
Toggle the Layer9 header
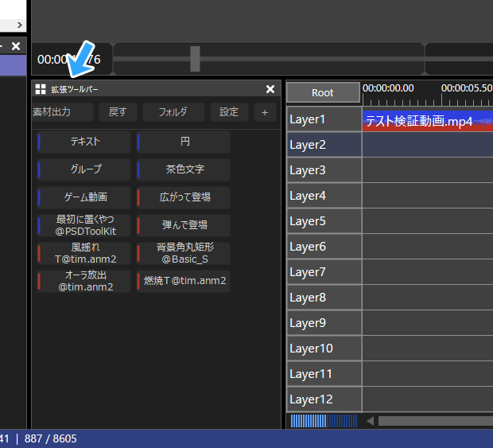tap(324, 323)
